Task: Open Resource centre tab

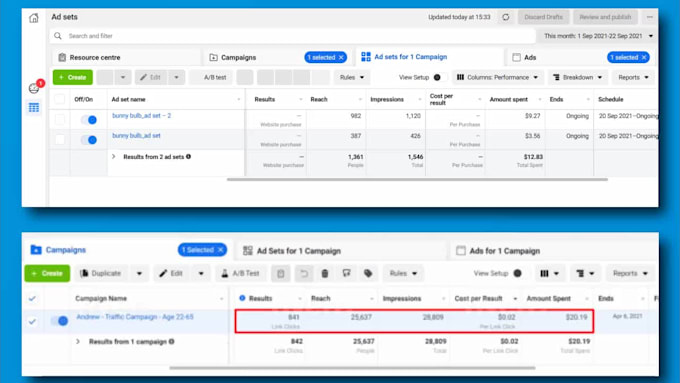Action: [126, 57]
